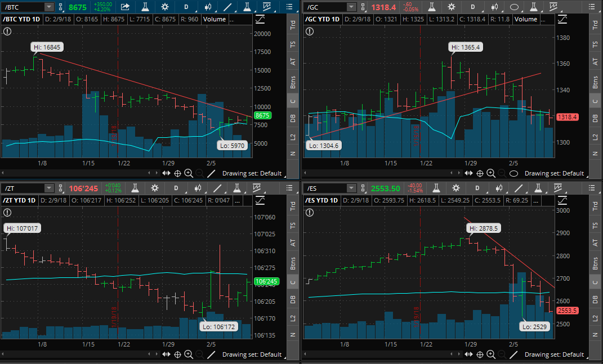Screen dimensions: 603x364
Task: Click zoom-in magnifier below the /BTC chart
Action: coord(189,173)
